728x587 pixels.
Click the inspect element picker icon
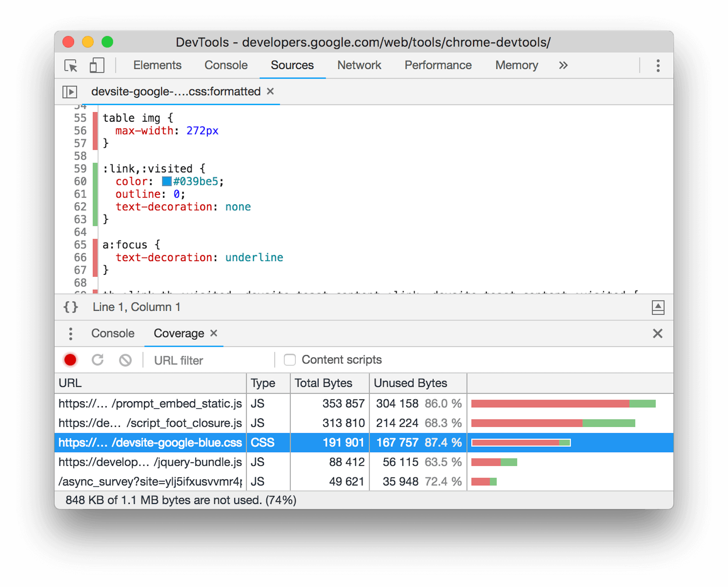(x=72, y=65)
